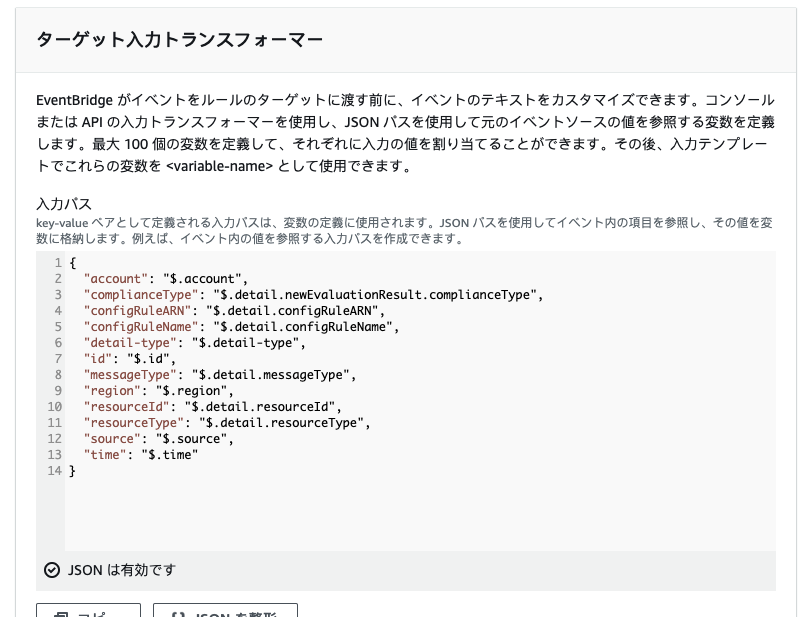This screenshot has height=617, width=807.
Task: Click the "time" line in the editor
Action: [141, 454]
